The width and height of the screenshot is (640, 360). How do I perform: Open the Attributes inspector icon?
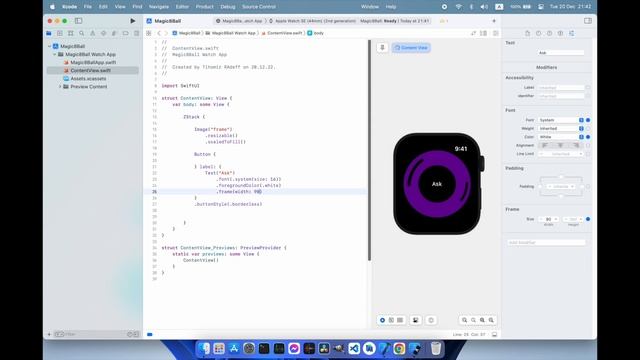571,33
